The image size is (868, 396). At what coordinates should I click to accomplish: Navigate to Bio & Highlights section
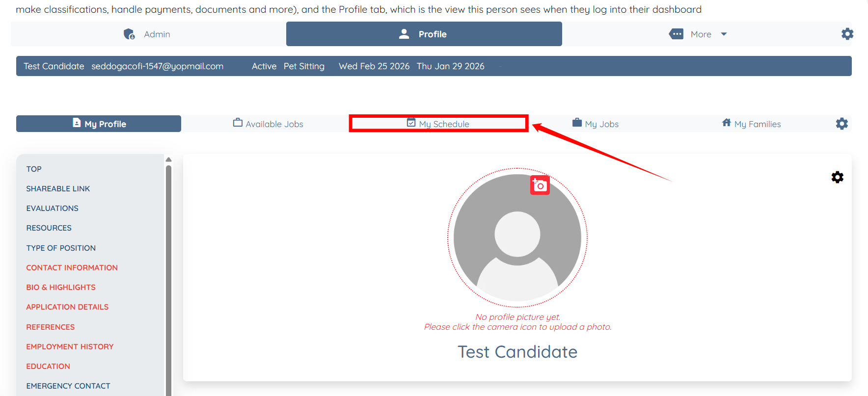tap(61, 287)
